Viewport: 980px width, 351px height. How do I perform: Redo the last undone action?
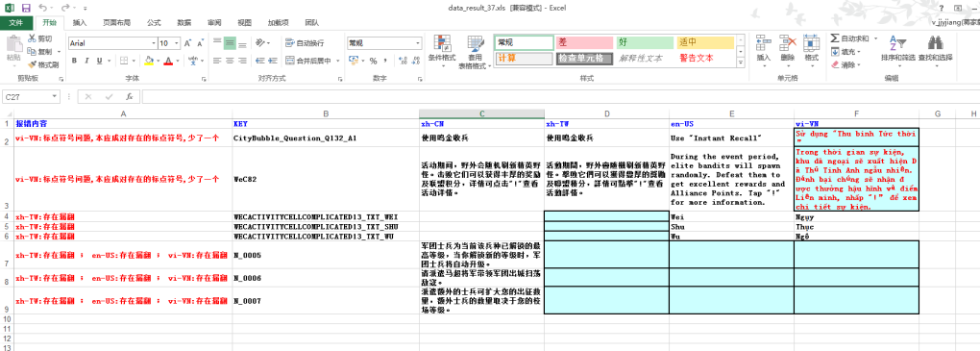[x=64, y=8]
